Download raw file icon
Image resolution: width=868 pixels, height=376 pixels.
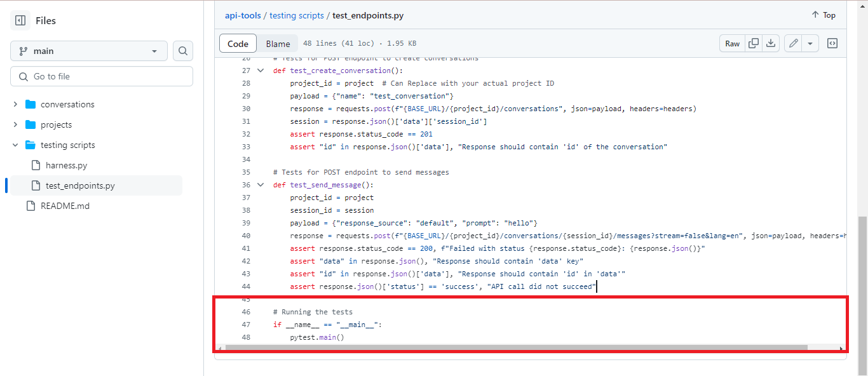coord(771,43)
